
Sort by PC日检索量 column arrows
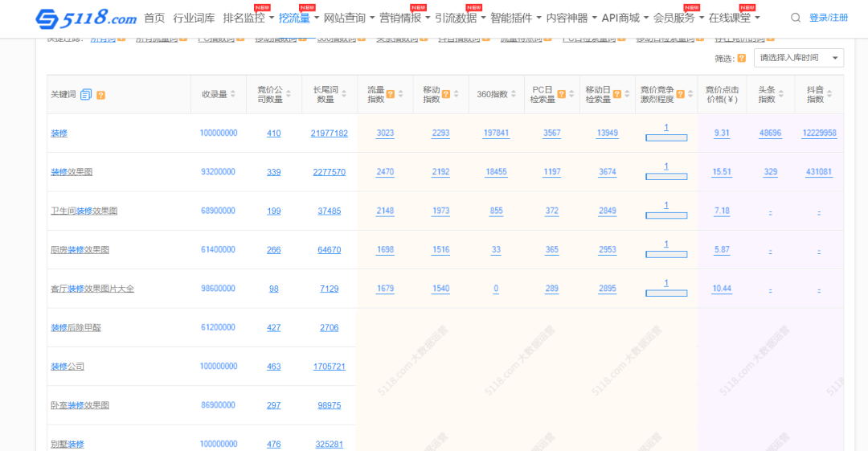pyautogui.click(x=571, y=94)
